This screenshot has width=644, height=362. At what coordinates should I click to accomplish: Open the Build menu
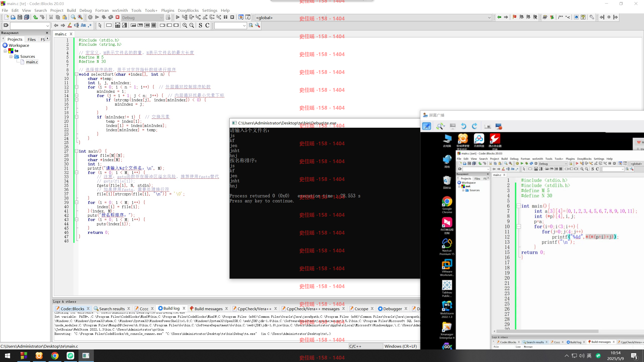(x=71, y=10)
